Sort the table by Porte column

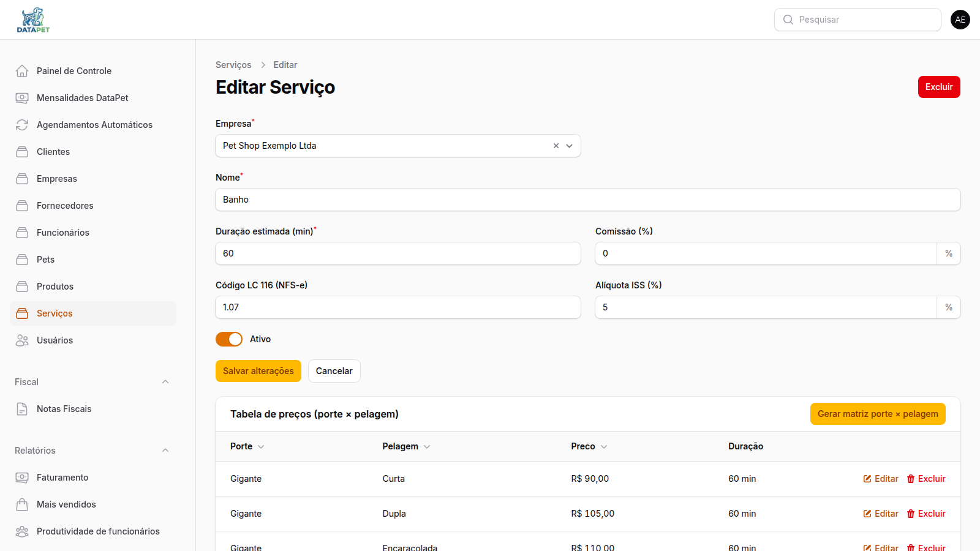coord(247,446)
